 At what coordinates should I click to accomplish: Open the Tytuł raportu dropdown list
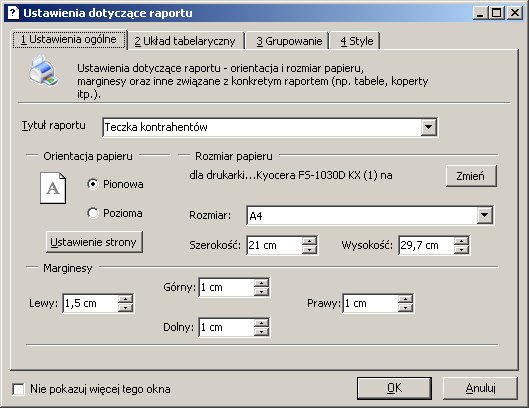(428, 127)
